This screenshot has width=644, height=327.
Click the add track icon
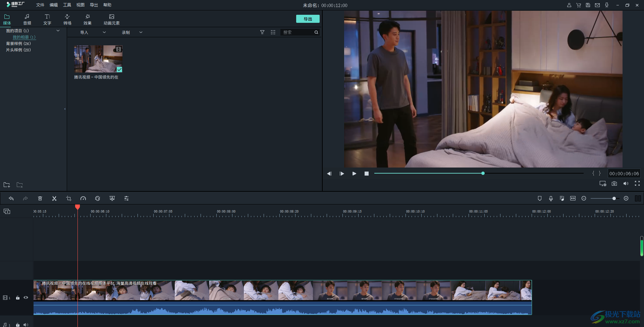[x=7, y=211]
